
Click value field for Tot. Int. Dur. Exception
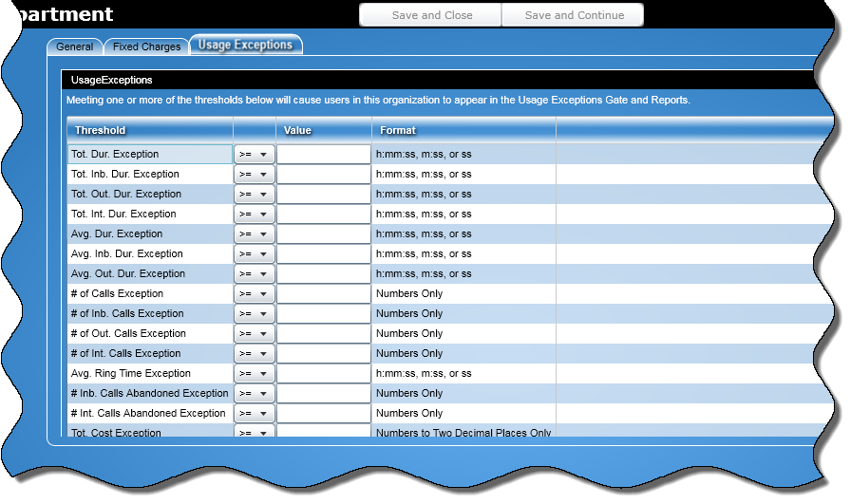(x=324, y=215)
